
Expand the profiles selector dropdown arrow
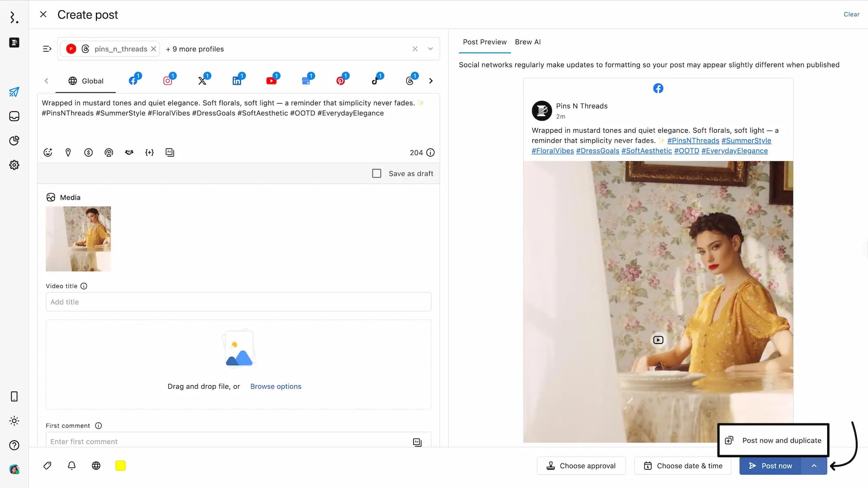click(430, 49)
